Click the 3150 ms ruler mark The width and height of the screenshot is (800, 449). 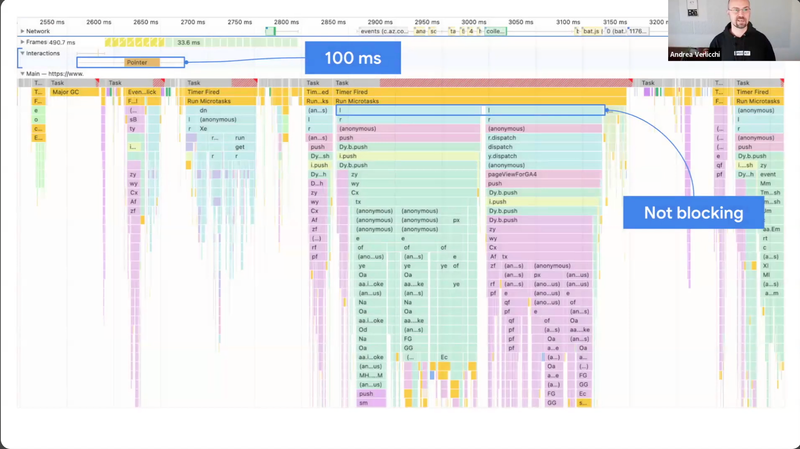point(615,22)
